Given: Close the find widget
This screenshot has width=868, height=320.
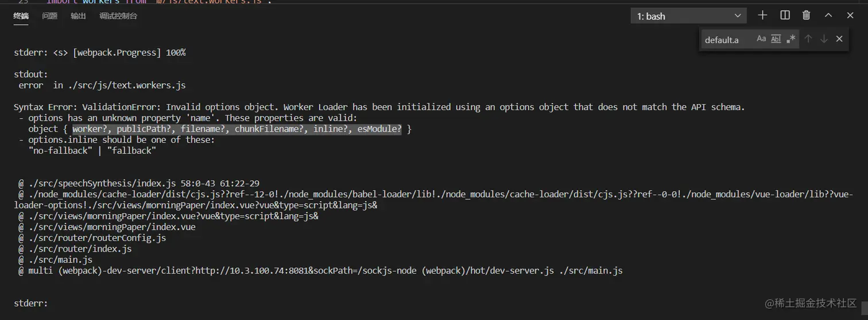Looking at the screenshot, I should click(839, 39).
